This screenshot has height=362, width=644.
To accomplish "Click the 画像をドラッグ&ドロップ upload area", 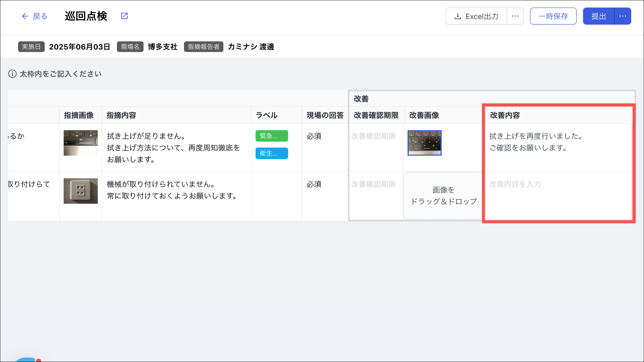I will tap(443, 195).
